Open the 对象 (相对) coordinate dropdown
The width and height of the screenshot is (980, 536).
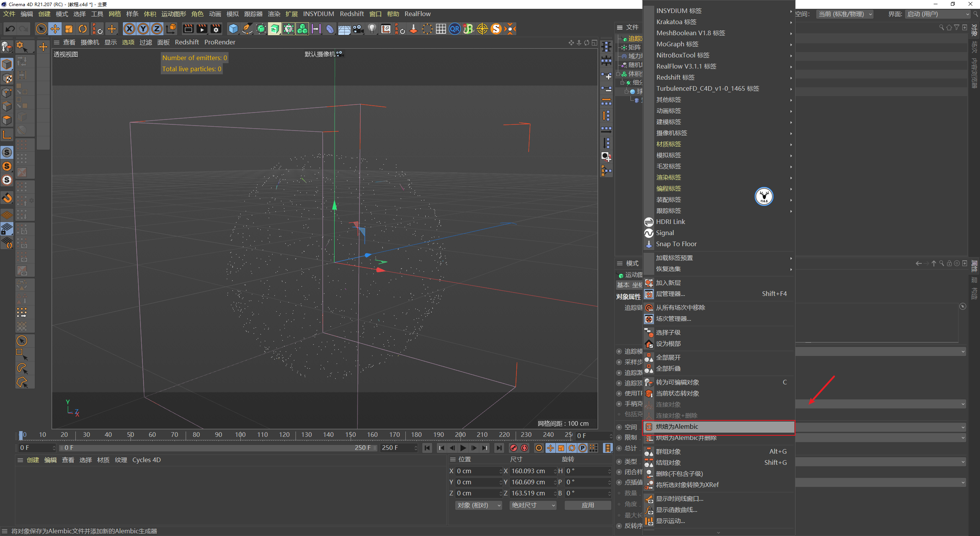point(479,505)
